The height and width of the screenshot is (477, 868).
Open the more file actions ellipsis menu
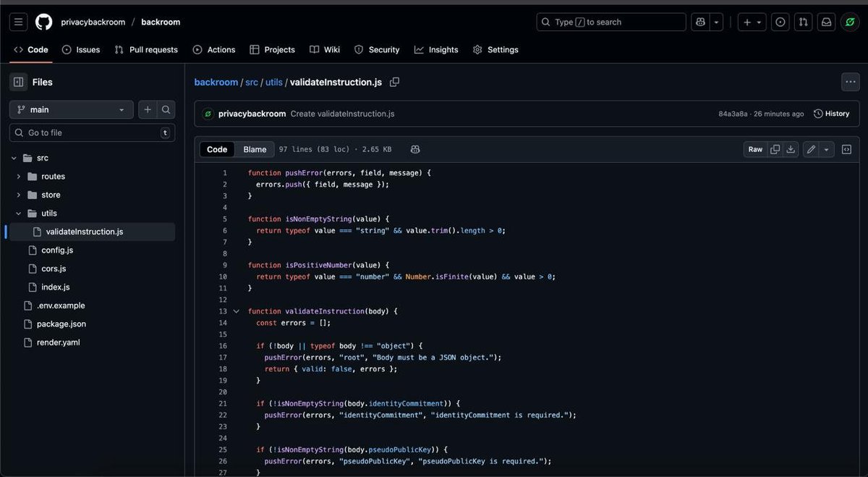point(851,82)
